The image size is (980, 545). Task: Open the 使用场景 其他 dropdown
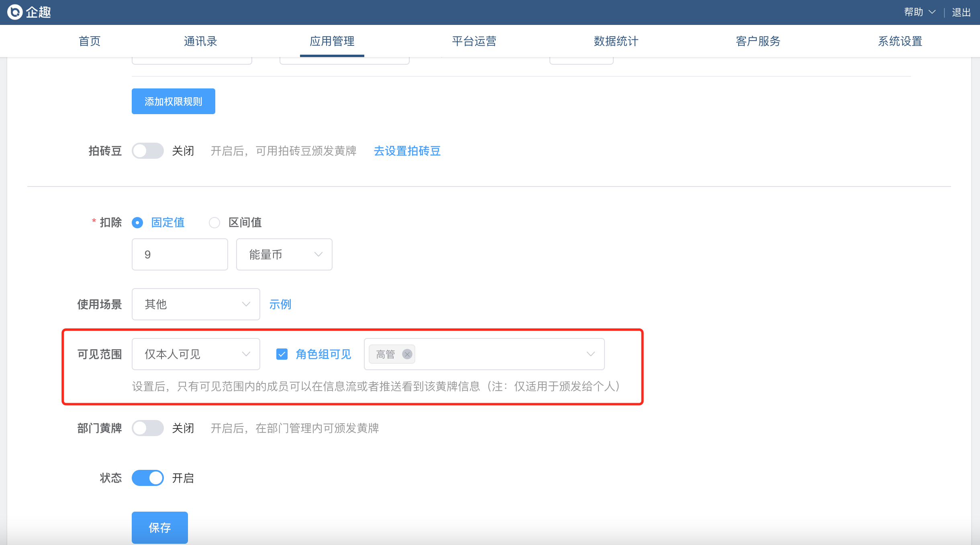point(196,304)
